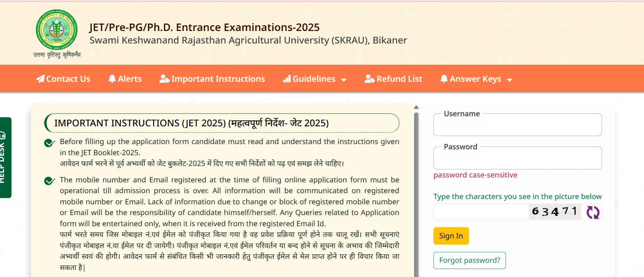Click the person icon beside Important Instructions

coord(164,79)
